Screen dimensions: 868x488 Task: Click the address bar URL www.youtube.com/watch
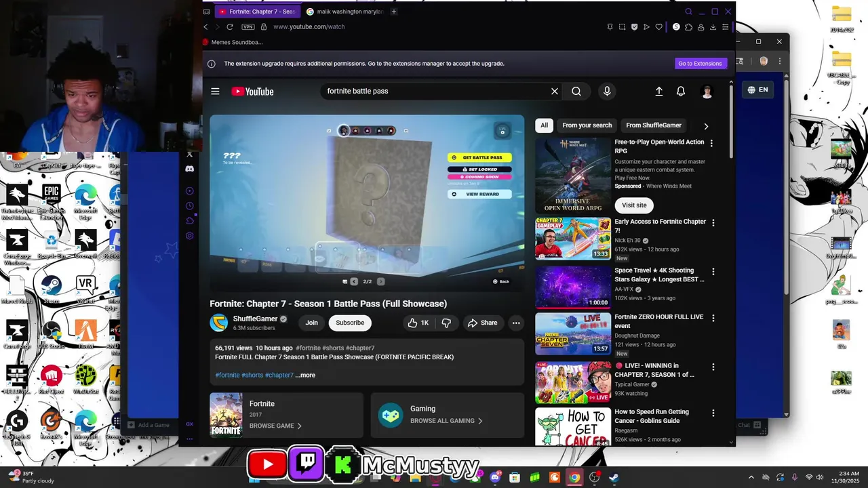click(309, 27)
